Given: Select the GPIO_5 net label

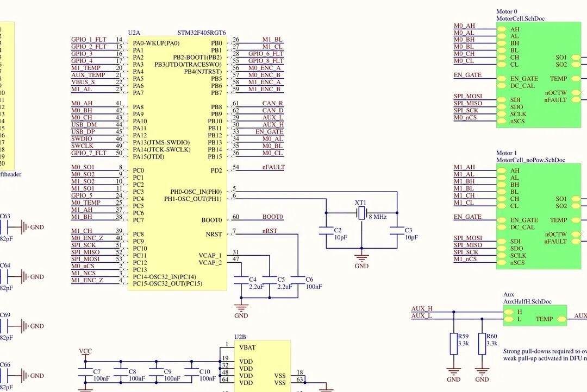Looking at the screenshot, I should click(x=82, y=195).
